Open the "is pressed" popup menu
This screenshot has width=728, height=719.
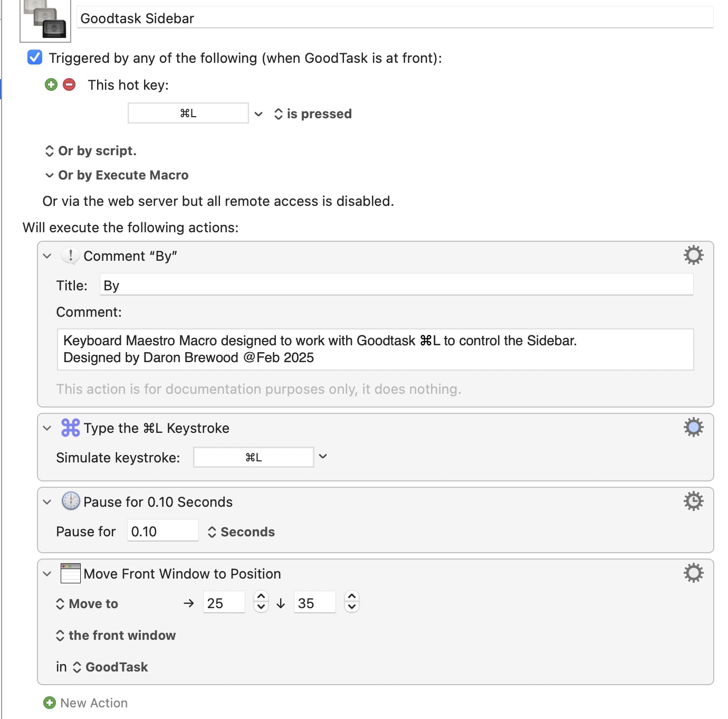pyautogui.click(x=313, y=114)
